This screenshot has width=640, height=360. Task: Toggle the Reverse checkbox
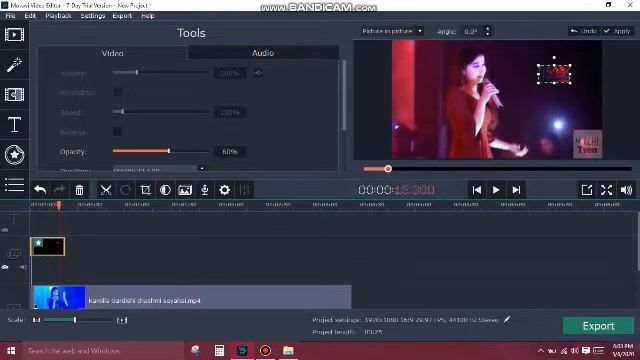pyautogui.click(x=117, y=131)
